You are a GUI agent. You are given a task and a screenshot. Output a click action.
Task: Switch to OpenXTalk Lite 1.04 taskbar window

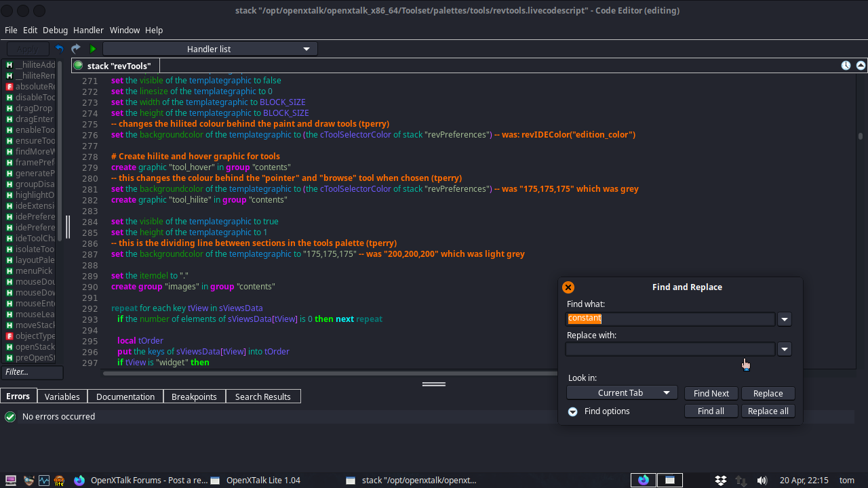click(x=256, y=480)
